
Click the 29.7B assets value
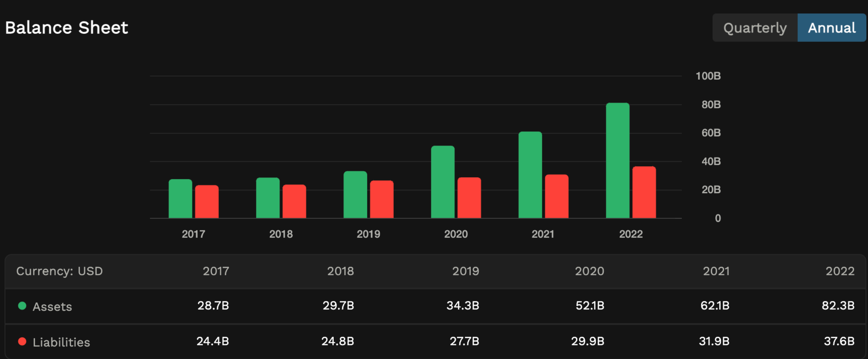pos(338,305)
